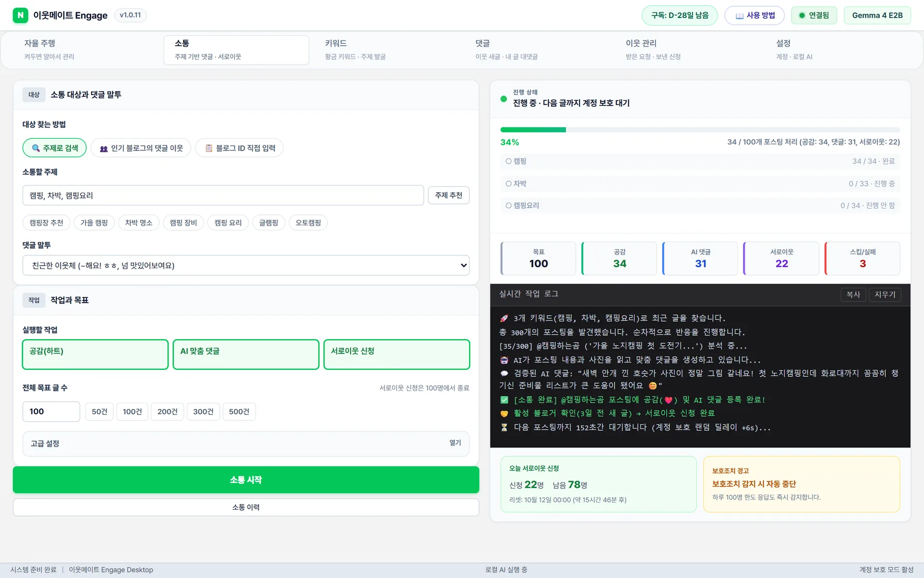Click the green 소통 시작 button

(246, 480)
